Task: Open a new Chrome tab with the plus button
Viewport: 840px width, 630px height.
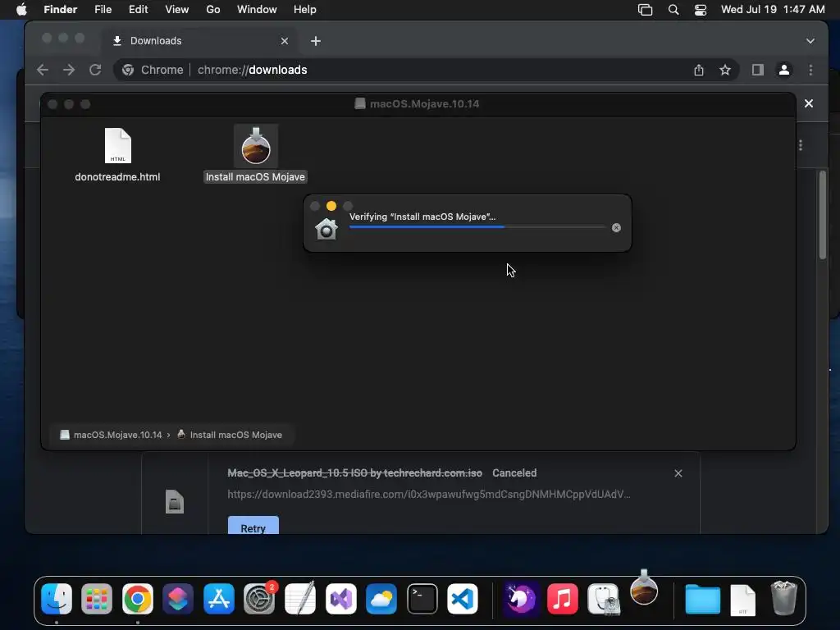Action: 316,41
